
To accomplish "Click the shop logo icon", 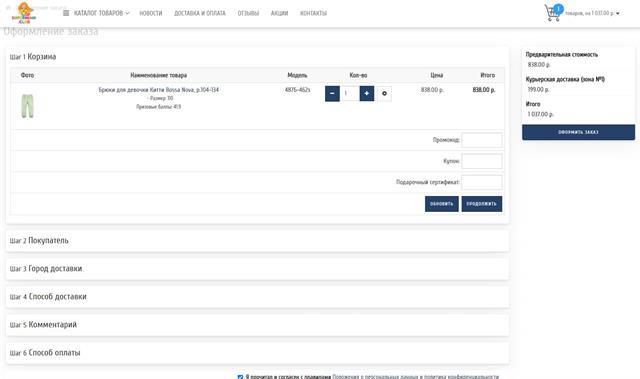I will pos(24,13).
